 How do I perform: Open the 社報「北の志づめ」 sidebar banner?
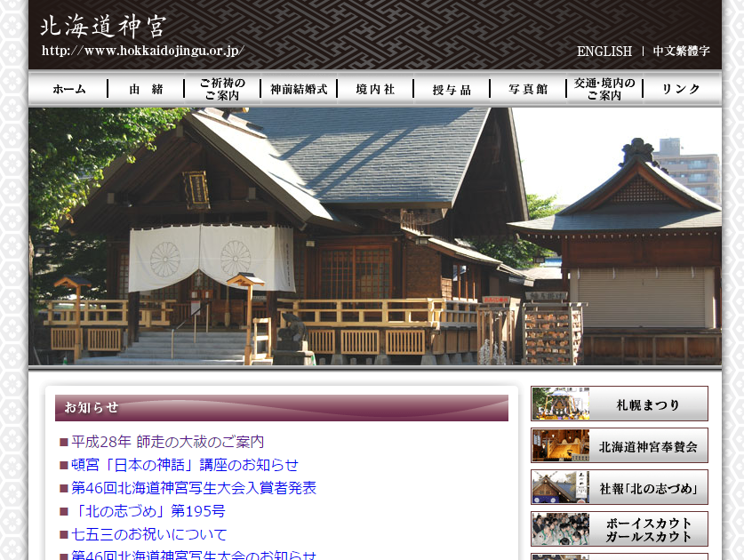click(620, 487)
